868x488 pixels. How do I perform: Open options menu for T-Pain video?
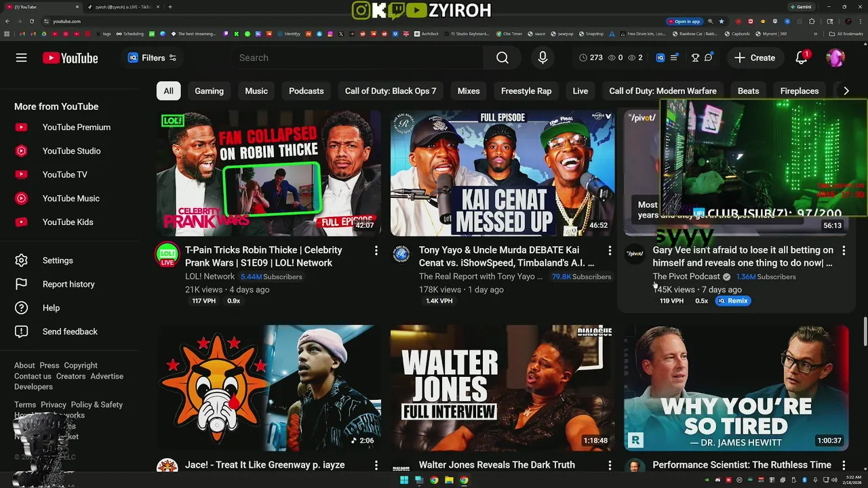(376, 251)
